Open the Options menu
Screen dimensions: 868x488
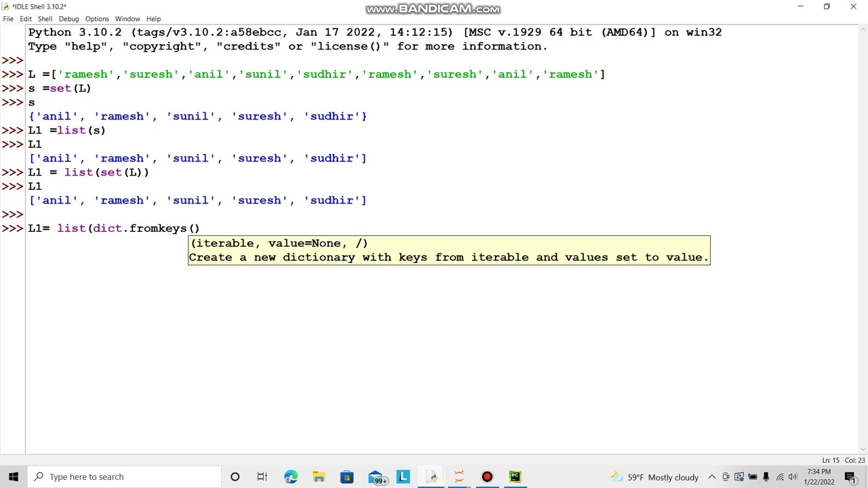(x=97, y=19)
